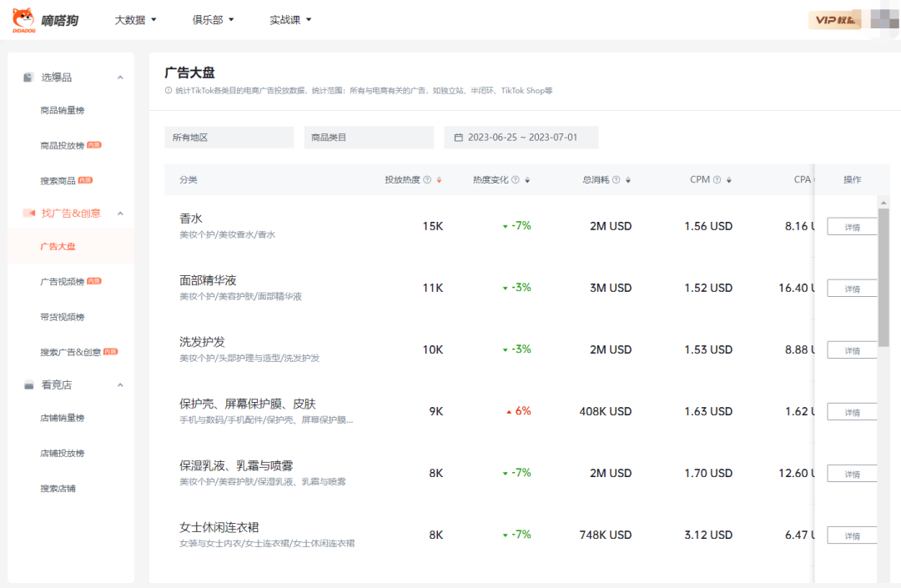901x588 pixels.
Task: Go to 商品销量榜 in sidebar
Action: (63, 110)
